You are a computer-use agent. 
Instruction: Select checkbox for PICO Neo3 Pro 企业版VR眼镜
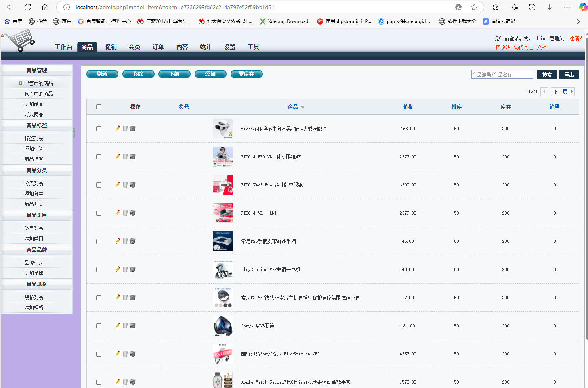click(99, 185)
